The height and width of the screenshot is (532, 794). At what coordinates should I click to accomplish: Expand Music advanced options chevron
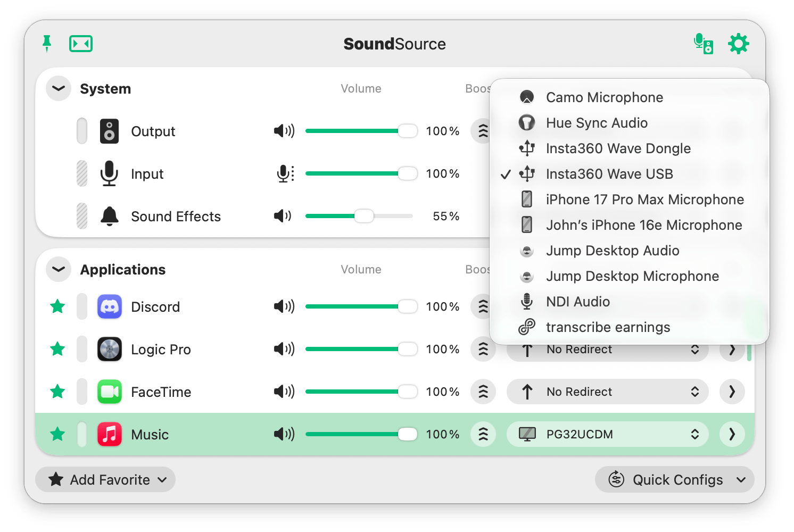(x=732, y=434)
